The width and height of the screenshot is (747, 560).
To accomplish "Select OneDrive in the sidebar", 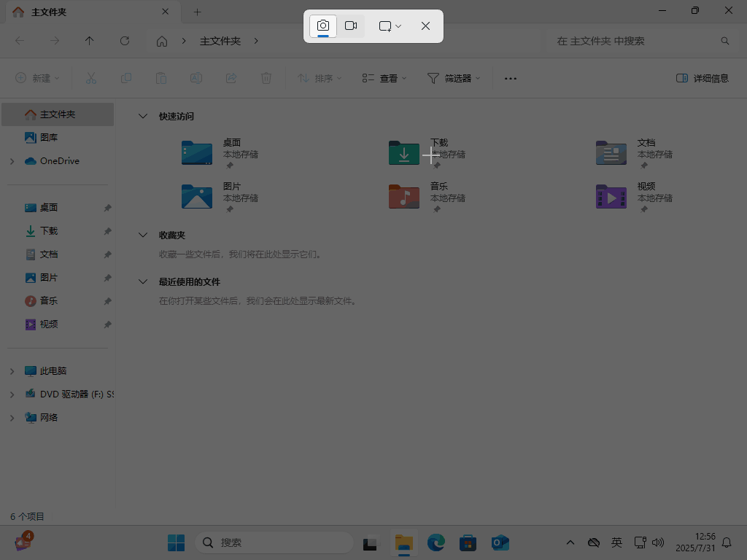I will pos(60,161).
